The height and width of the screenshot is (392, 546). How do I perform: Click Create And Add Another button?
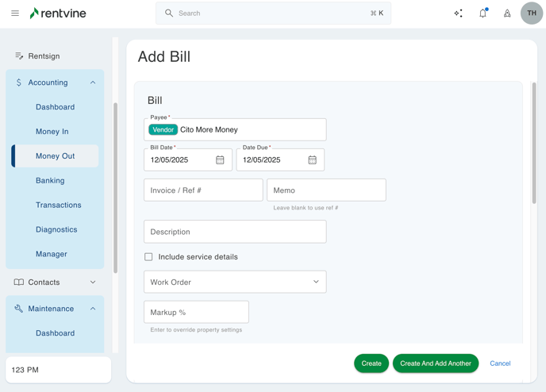436,363
